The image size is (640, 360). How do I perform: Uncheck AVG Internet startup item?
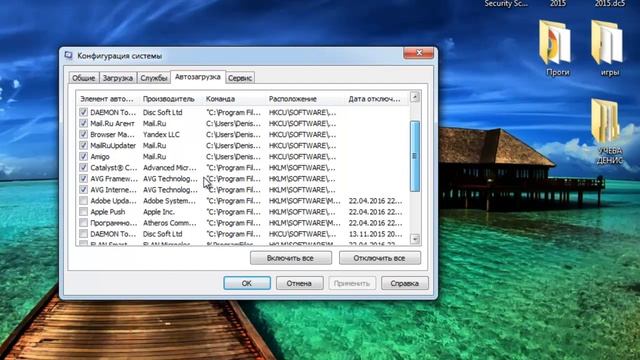point(83,189)
